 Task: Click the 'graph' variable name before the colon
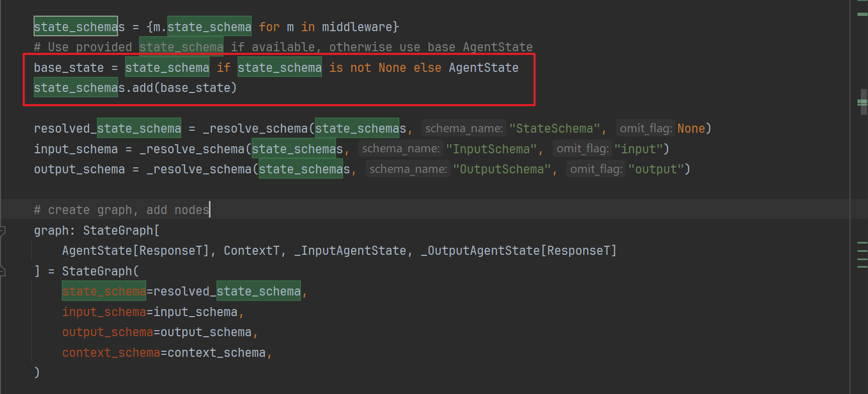(51, 231)
